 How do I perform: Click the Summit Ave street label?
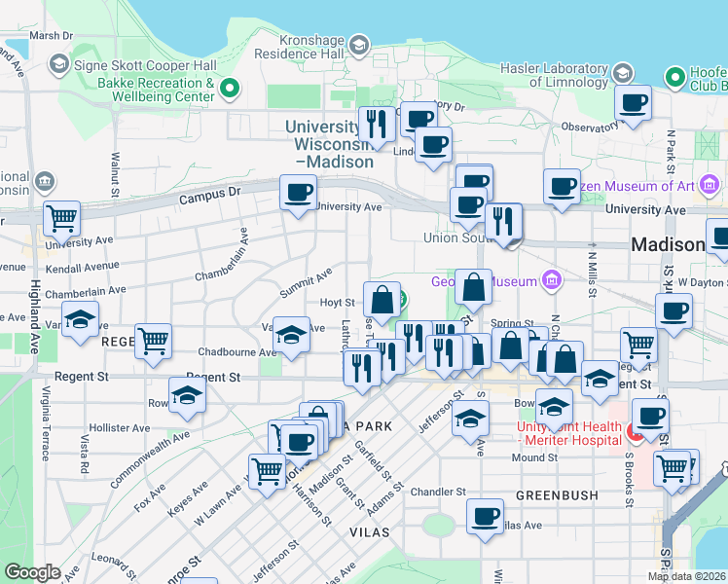click(x=307, y=282)
